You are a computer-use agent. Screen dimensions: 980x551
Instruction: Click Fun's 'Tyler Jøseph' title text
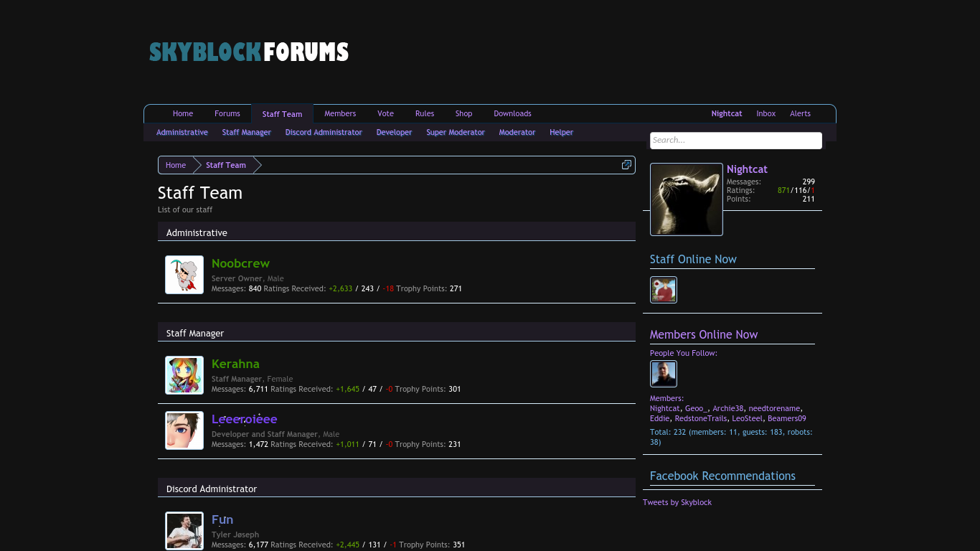point(235,534)
